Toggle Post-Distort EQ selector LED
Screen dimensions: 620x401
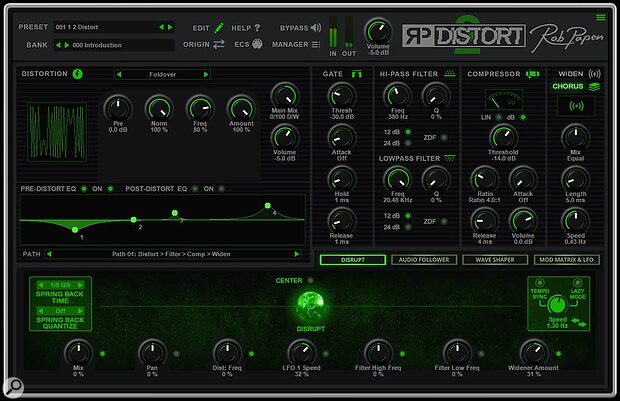click(195, 189)
